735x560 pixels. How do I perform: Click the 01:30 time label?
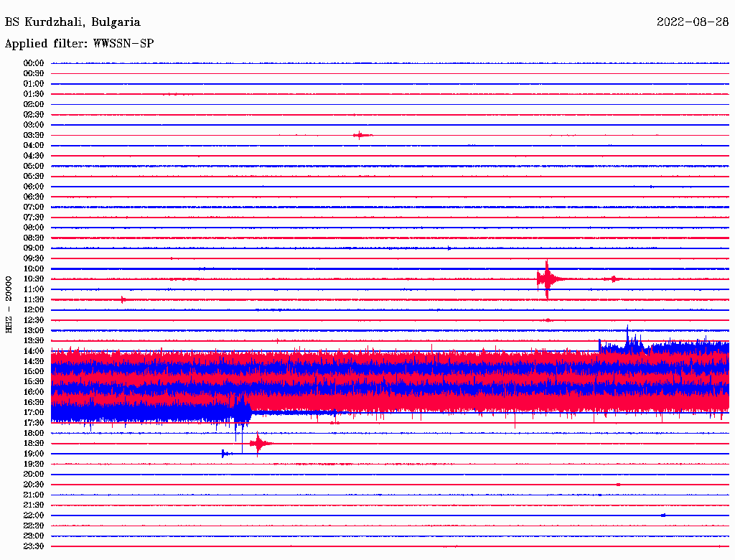click(34, 94)
